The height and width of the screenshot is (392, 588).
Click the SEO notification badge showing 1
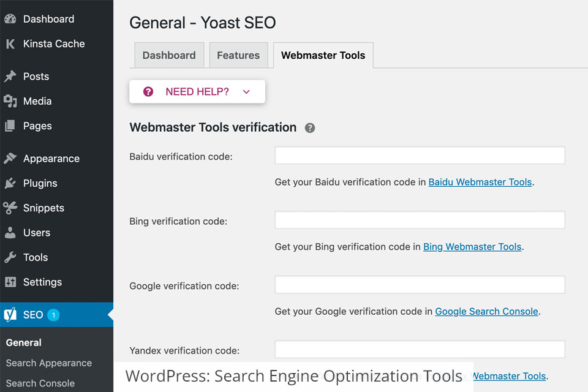(54, 315)
